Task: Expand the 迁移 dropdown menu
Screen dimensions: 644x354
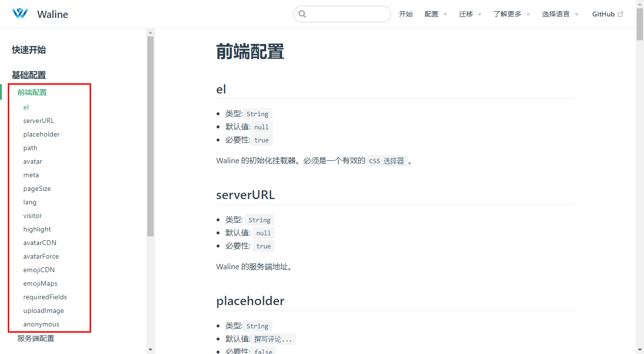Action: click(470, 14)
